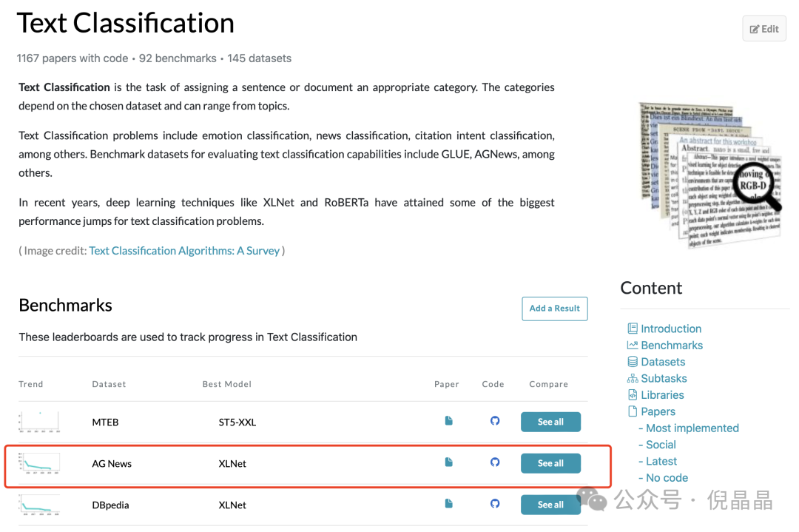The width and height of the screenshot is (799, 532).
Task: Open Social papers link
Action: coord(661,445)
